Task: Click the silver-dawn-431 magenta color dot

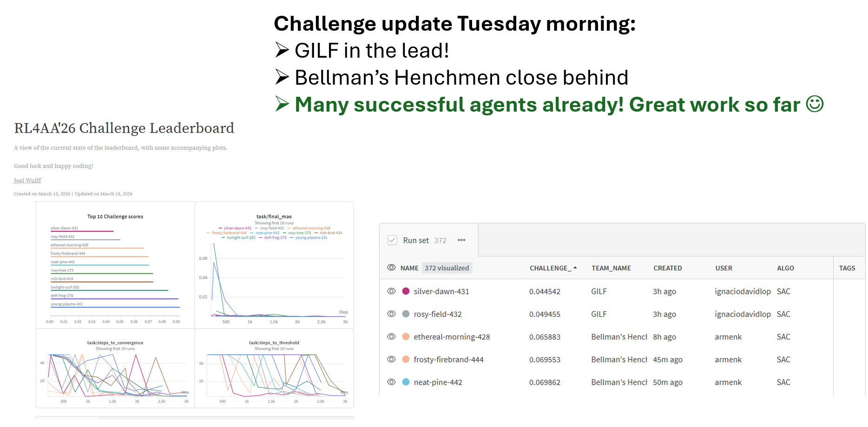Action: pos(406,291)
